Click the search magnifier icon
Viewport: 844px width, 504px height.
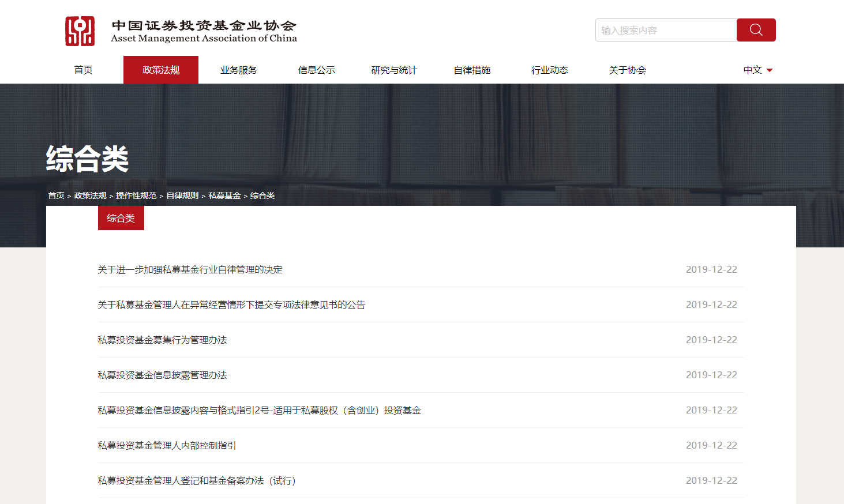click(x=756, y=30)
